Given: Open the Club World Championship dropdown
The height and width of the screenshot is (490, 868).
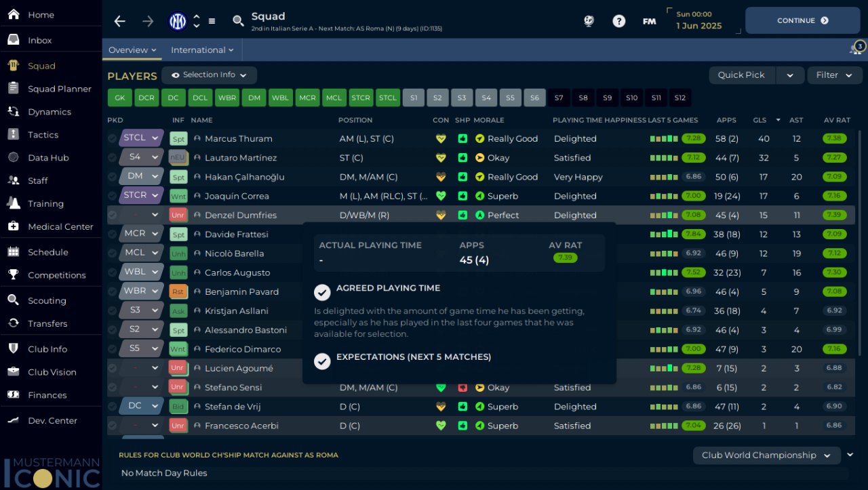Looking at the screenshot, I should click(766, 455).
